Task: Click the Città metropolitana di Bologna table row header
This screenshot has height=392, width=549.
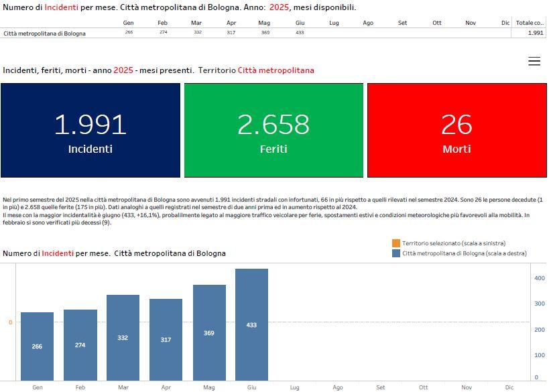Action: tap(45, 33)
